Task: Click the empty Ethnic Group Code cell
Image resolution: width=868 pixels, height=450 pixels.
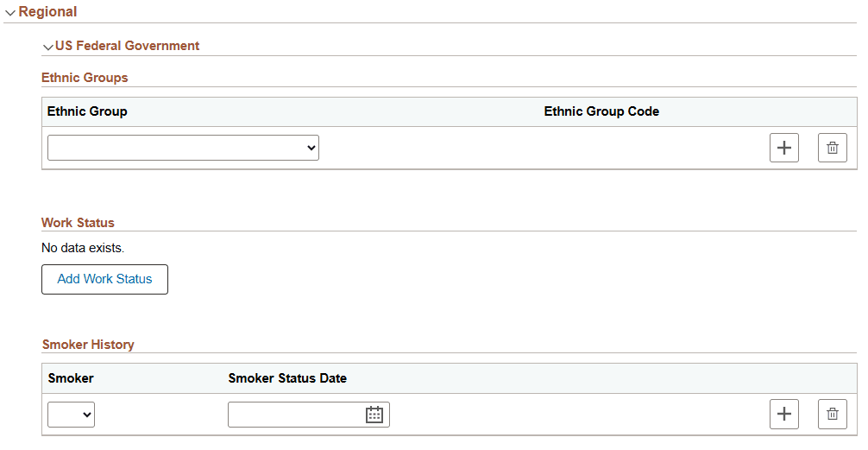Action: [601, 148]
